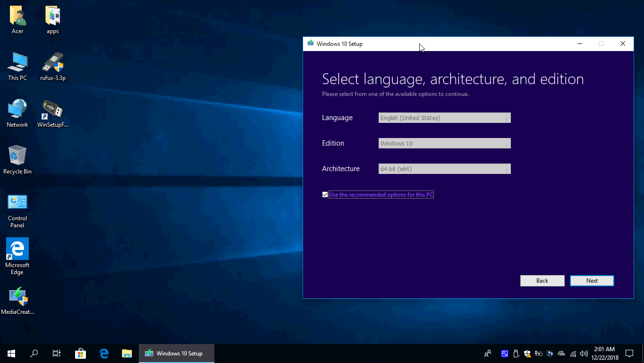Open Task View from taskbar
The height and width of the screenshot is (363, 644).
pos(57,354)
